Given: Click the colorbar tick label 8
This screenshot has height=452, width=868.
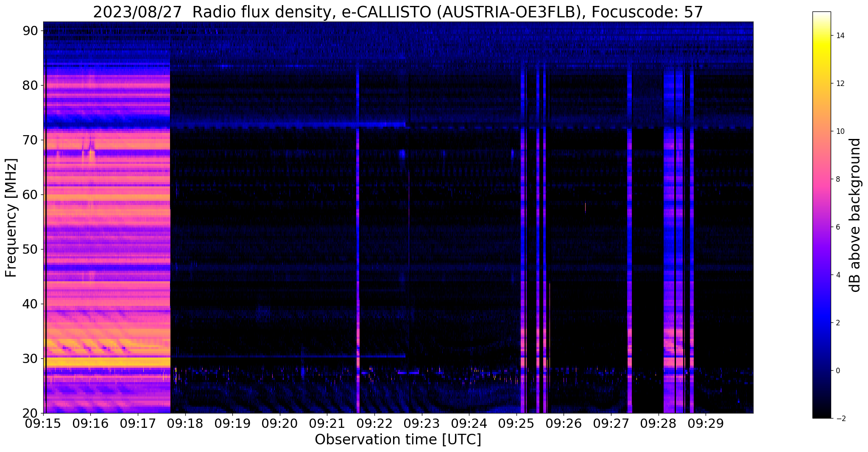Looking at the screenshot, I should click(x=837, y=179).
